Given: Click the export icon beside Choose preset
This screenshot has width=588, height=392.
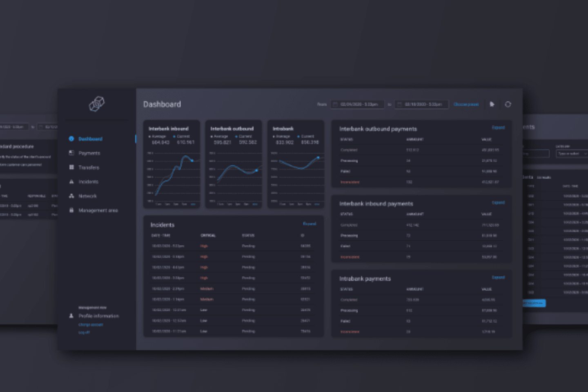Looking at the screenshot, I should (x=492, y=104).
